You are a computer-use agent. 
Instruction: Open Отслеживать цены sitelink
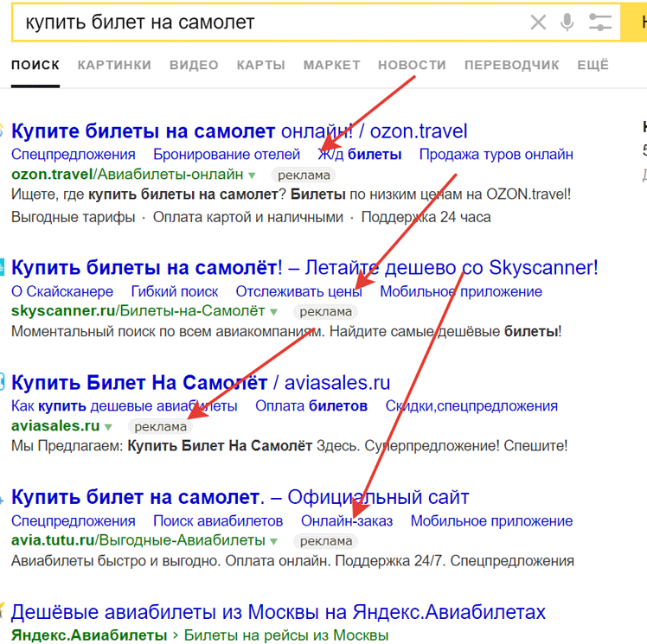(298, 291)
